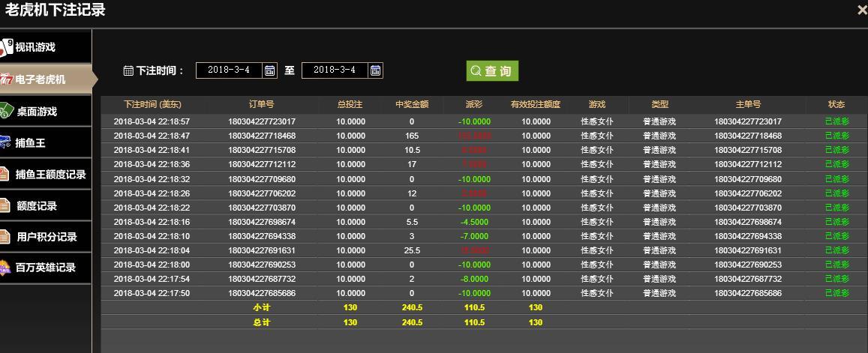Screen dimensions: 868x353
Task: Click the start date calendar icon
Action: (x=270, y=70)
